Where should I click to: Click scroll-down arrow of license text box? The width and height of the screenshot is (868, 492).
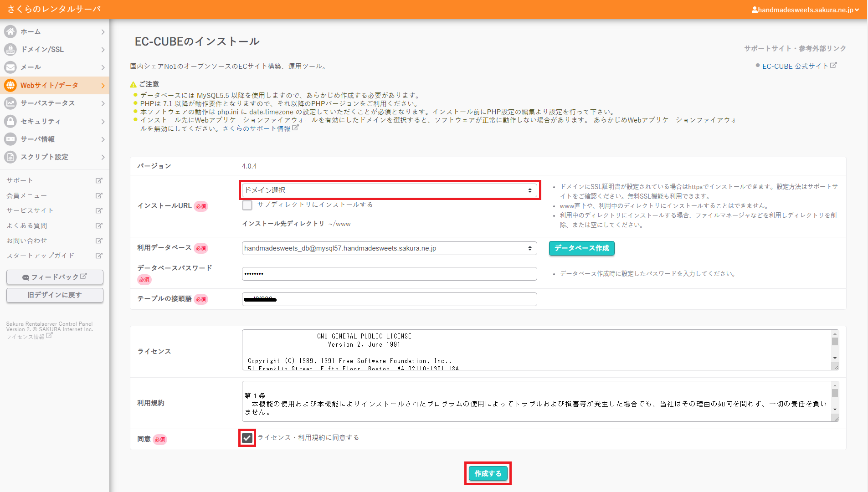[x=835, y=359]
